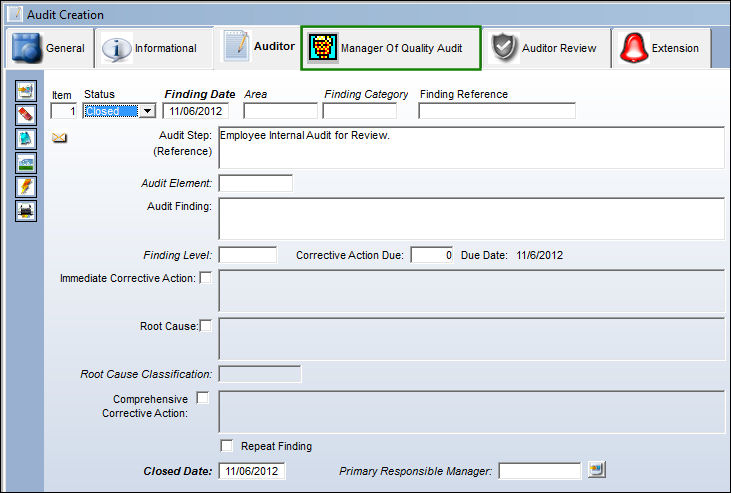Screen dimensions: 731x493
Task: Click the top sidebar icon with orange arrow
Action: pos(26,91)
